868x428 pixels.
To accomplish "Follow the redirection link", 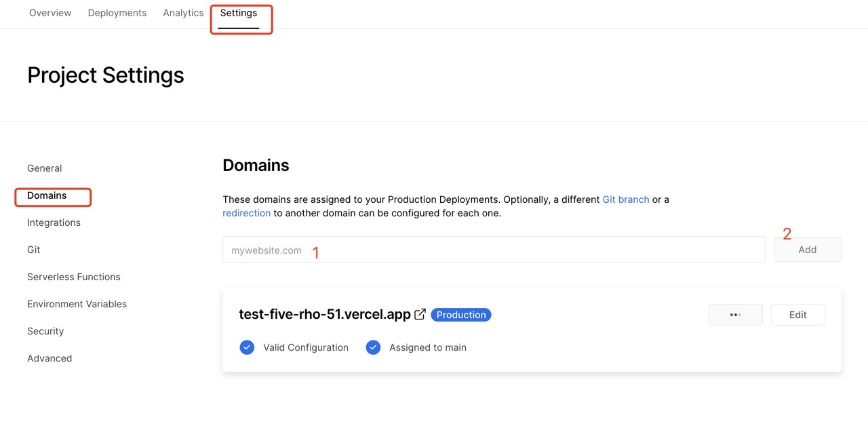I will coord(247,213).
